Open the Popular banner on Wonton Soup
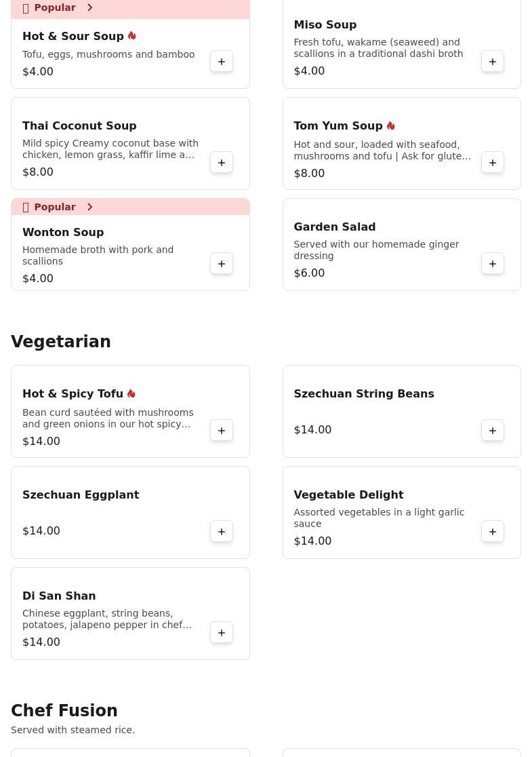 pyautogui.click(x=55, y=207)
